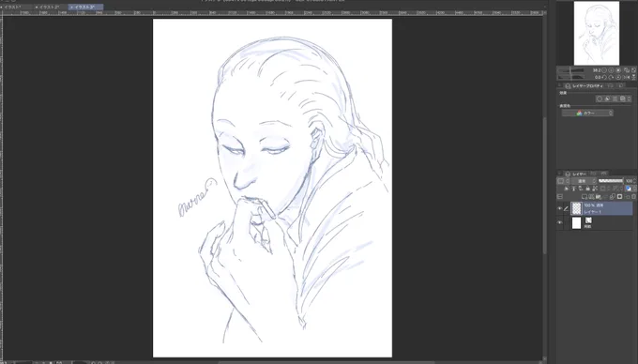Hide layer 1 with eye icon

pos(560,208)
